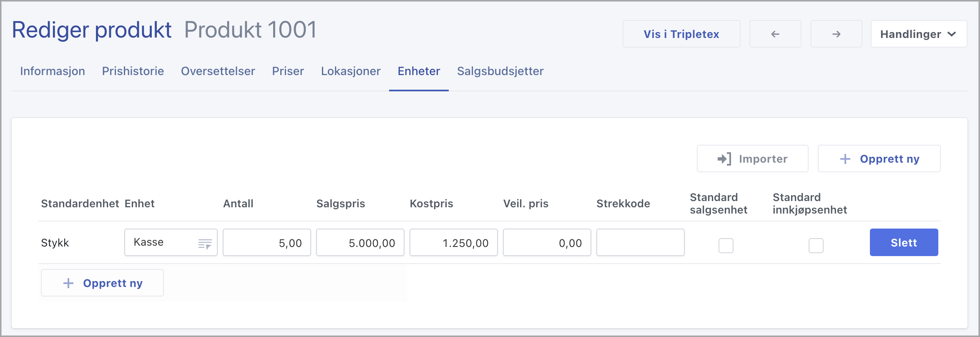Screen dimensions: 980x337
Task: Enable Standard salgsenhet checkbox
Action: 726,246
